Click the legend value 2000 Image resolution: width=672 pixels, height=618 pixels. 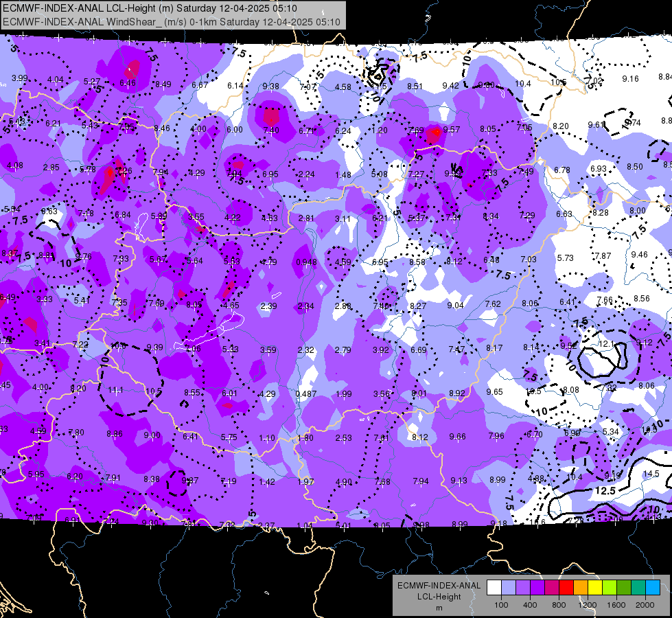click(645, 605)
